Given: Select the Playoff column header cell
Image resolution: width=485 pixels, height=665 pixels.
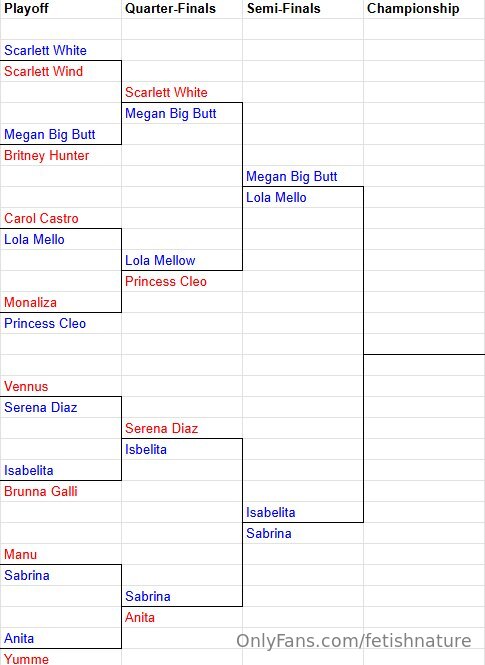Looking at the screenshot, I should coord(61,8).
